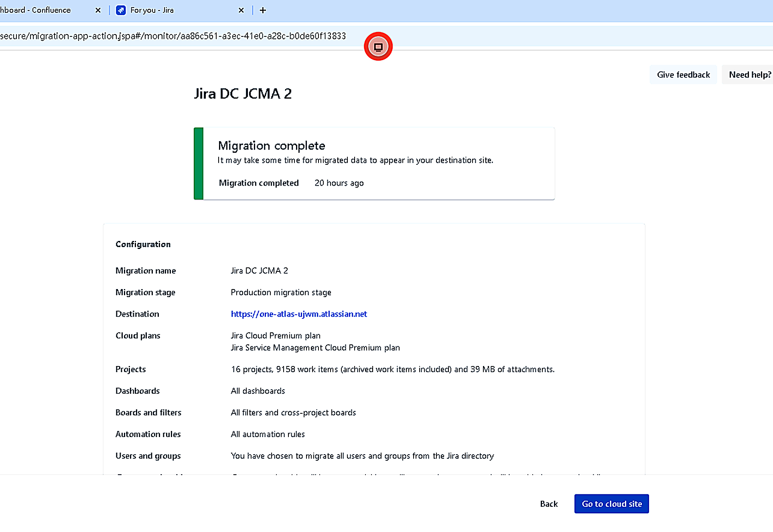Focus the migration-app-action URL address bar
Screen dimensions: 773x532
pos(172,36)
